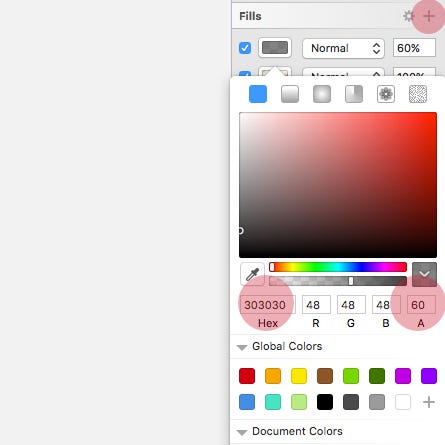Open color model dropdown beside hue slider

point(424,274)
